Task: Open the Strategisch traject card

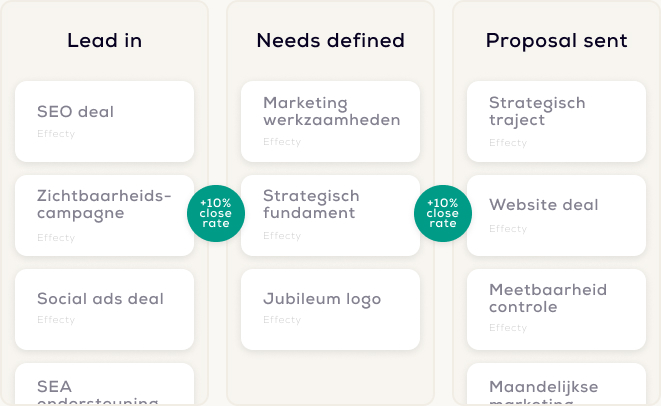Action: pyautogui.click(x=556, y=121)
